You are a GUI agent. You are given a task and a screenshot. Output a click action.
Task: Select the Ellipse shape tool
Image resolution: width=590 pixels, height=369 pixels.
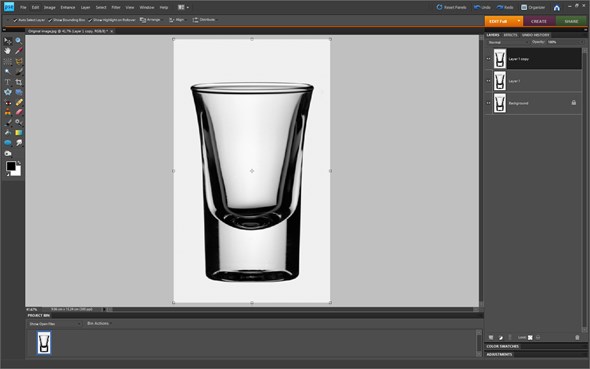(8, 143)
